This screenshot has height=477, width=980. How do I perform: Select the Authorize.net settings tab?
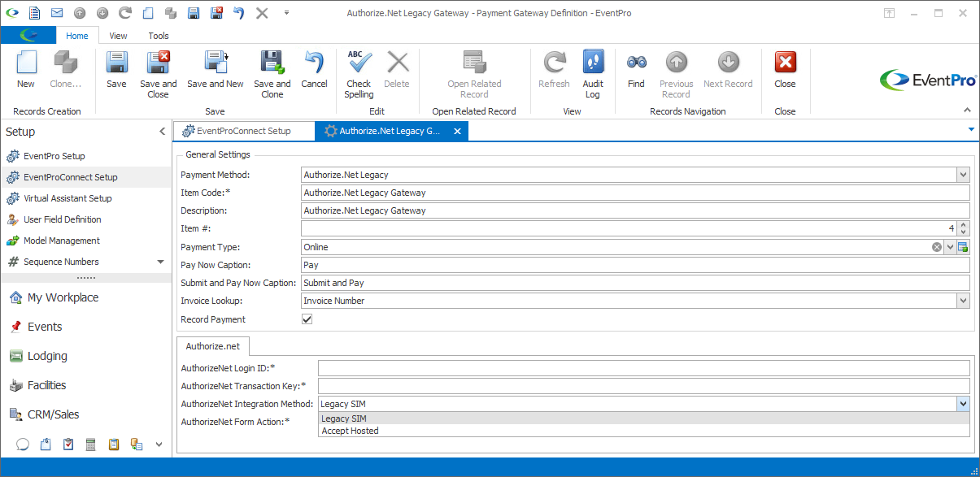213,346
